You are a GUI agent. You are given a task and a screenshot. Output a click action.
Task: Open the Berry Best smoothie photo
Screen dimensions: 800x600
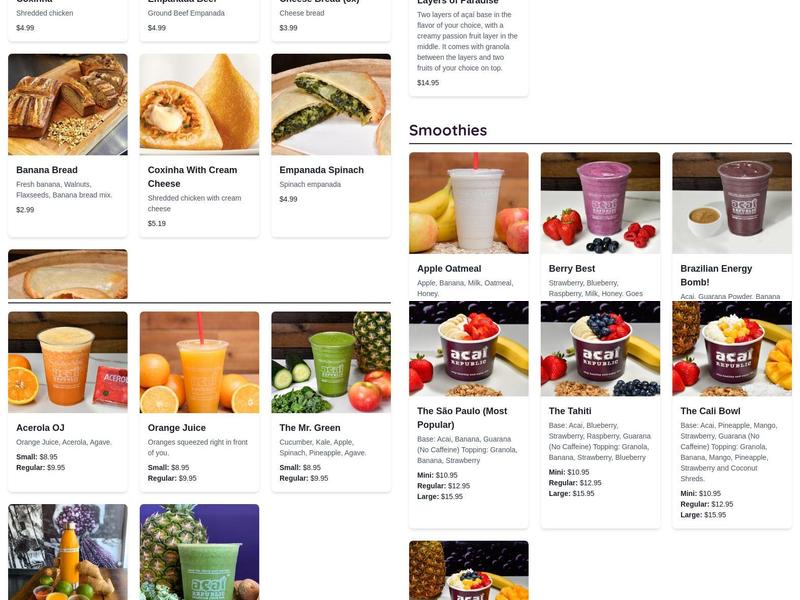coord(601,203)
